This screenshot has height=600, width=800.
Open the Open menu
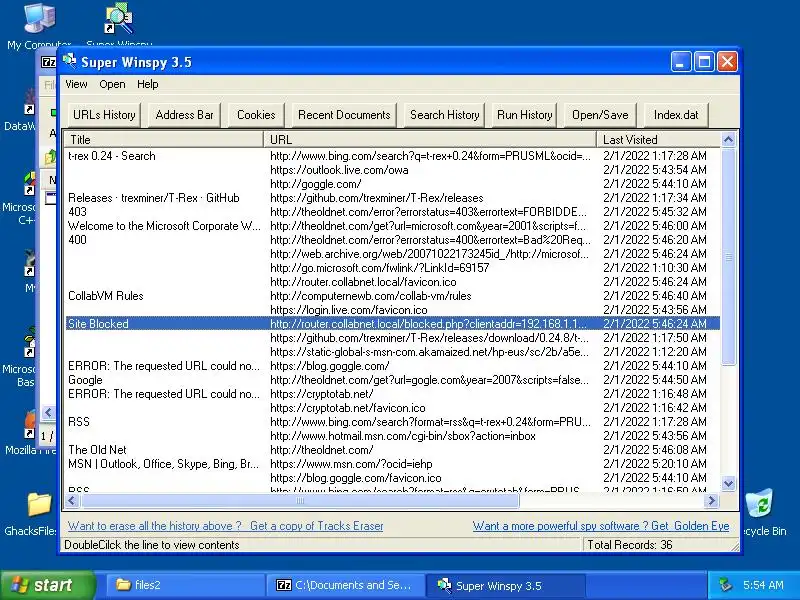tap(112, 84)
